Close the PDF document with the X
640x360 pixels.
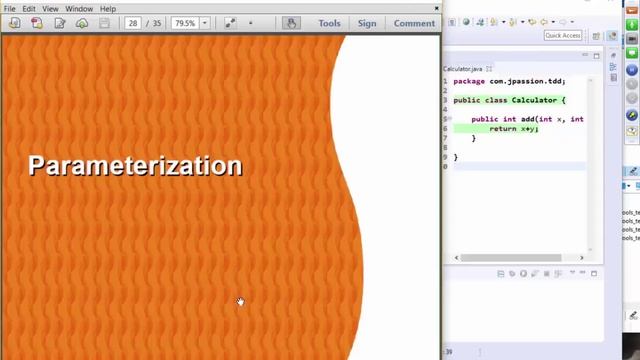[x=436, y=8]
